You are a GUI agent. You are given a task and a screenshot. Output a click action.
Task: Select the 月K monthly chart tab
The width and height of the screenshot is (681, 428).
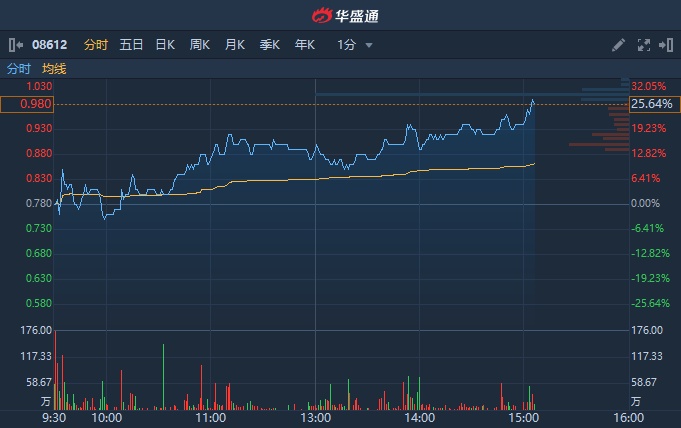(235, 44)
